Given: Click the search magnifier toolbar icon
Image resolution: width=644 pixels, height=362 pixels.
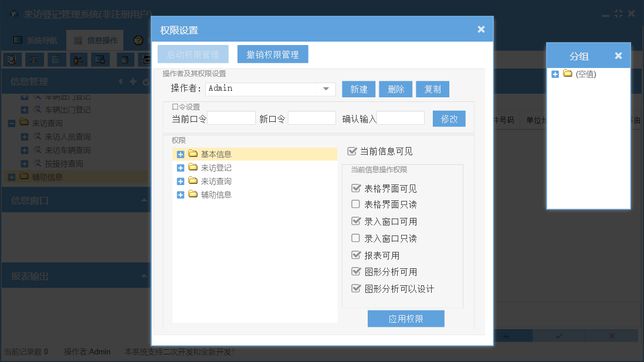Looking at the screenshot, I should pos(11,59).
